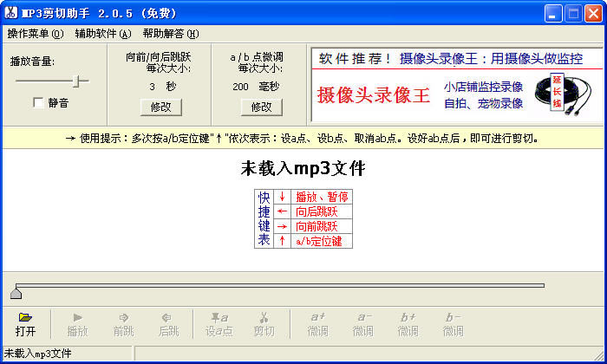Click the 剪切 scissors cut icon

[264, 318]
